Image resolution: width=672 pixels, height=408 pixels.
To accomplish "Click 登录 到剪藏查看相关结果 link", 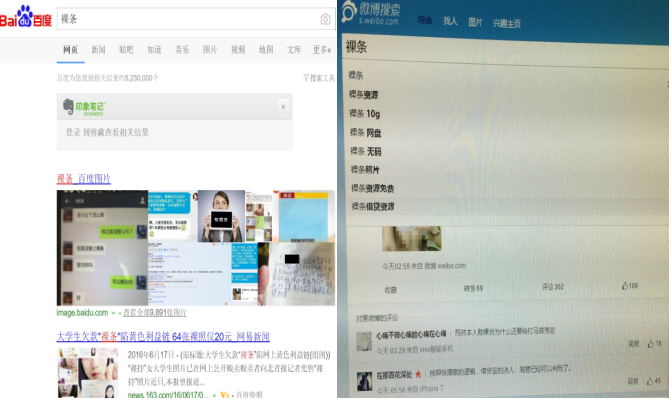I will pyautogui.click(x=107, y=132).
